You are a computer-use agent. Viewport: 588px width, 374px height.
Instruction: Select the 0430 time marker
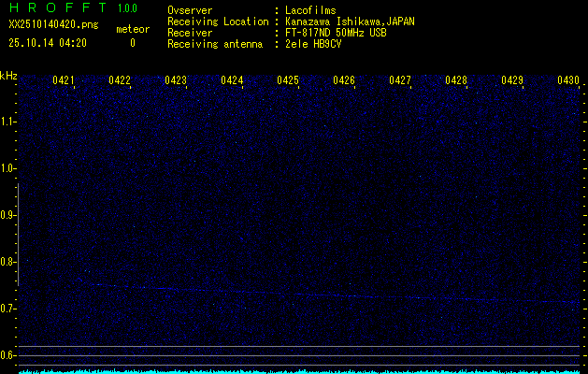[567, 81]
